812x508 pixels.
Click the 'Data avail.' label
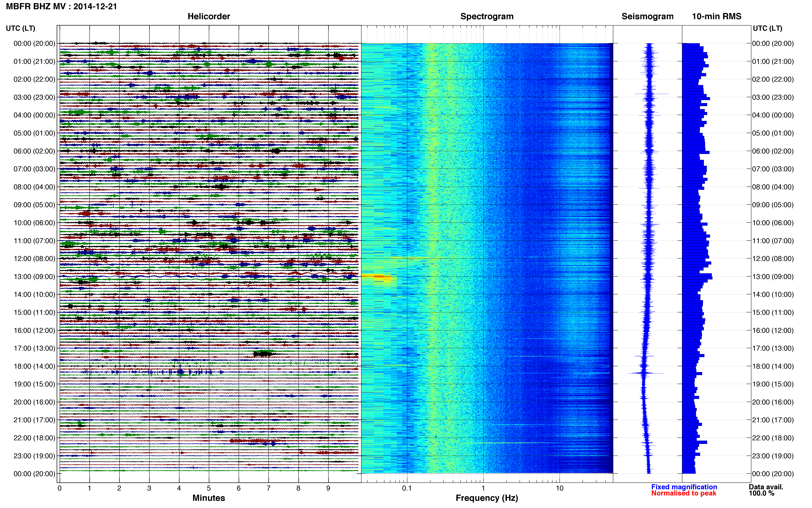[x=766, y=487]
